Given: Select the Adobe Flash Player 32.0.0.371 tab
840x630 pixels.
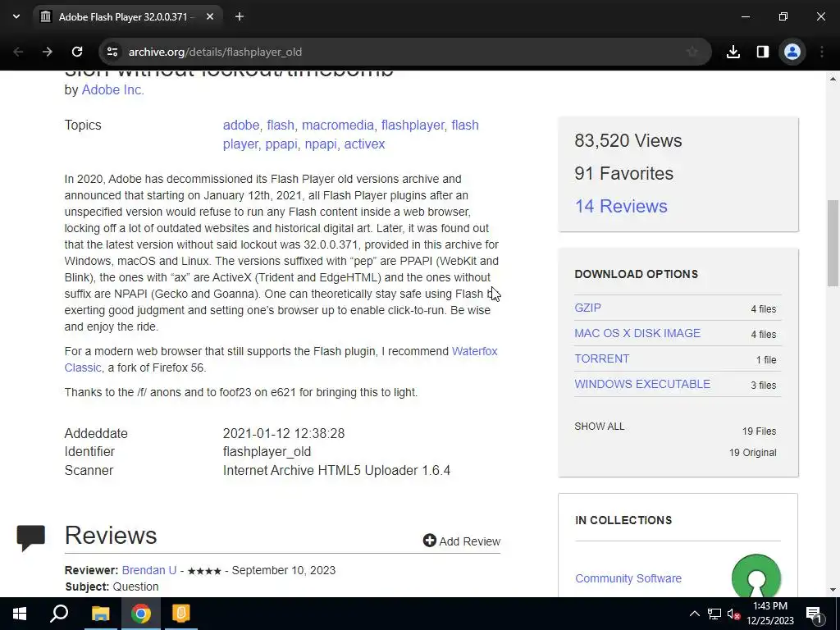Looking at the screenshot, I should tap(127, 17).
